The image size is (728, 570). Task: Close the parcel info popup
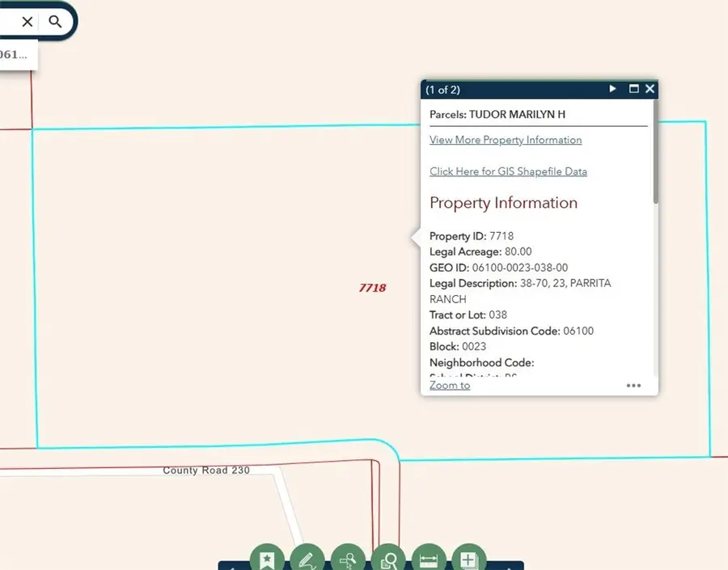click(650, 89)
